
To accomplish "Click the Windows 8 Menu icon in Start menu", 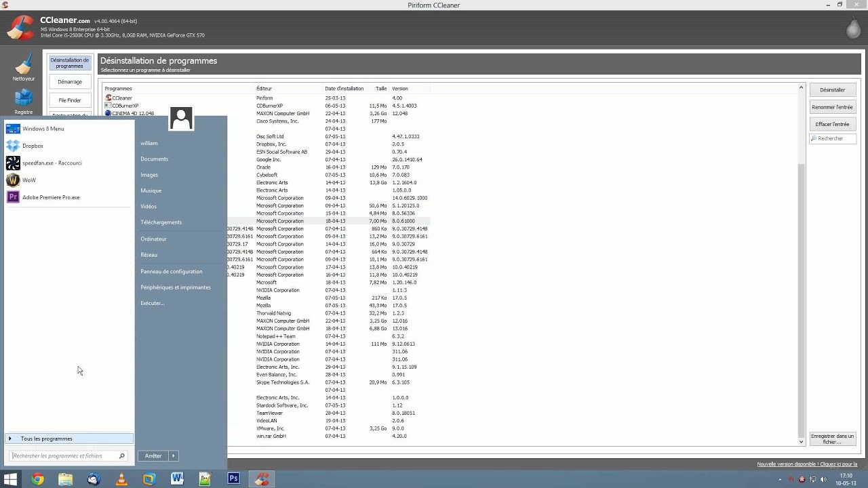I will pyautogui.click(x=13, y=129).
